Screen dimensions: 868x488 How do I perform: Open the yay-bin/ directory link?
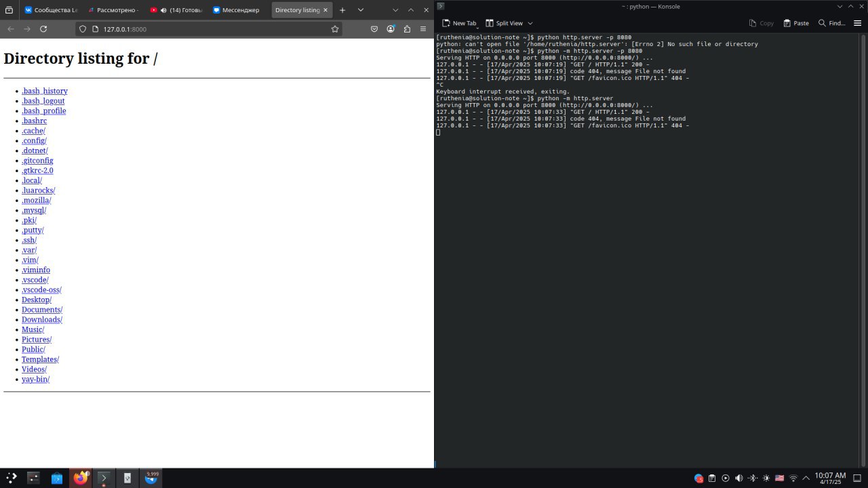point(35,379)
